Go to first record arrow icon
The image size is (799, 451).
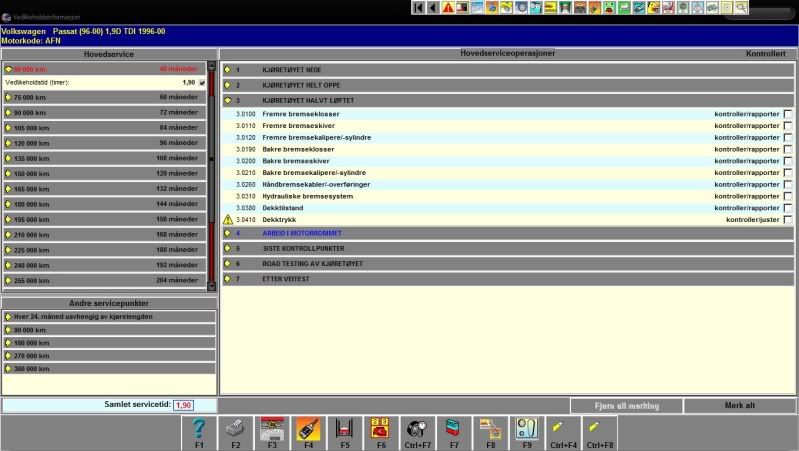click(x=418, y=8)
